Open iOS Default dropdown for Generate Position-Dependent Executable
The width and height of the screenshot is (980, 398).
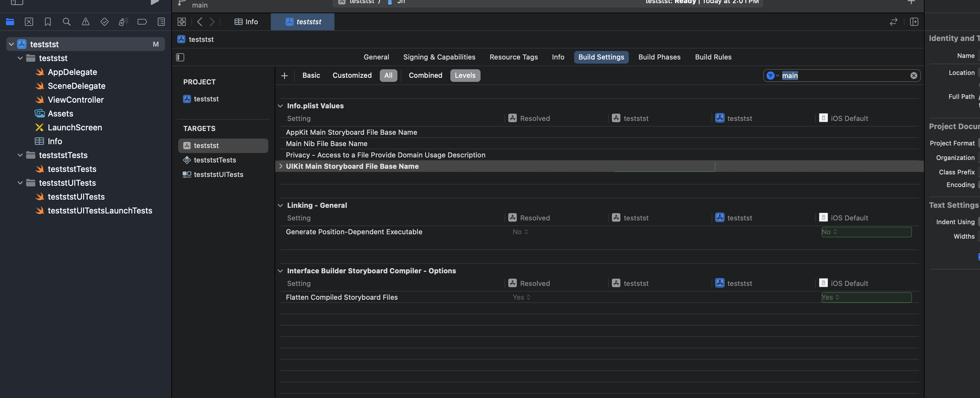click(x=866, y=232)
